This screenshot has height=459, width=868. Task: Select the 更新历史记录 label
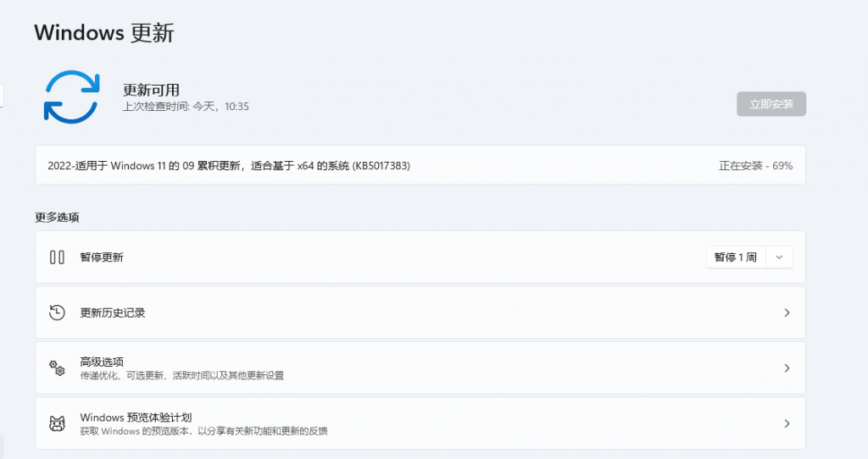pos(113,312)
